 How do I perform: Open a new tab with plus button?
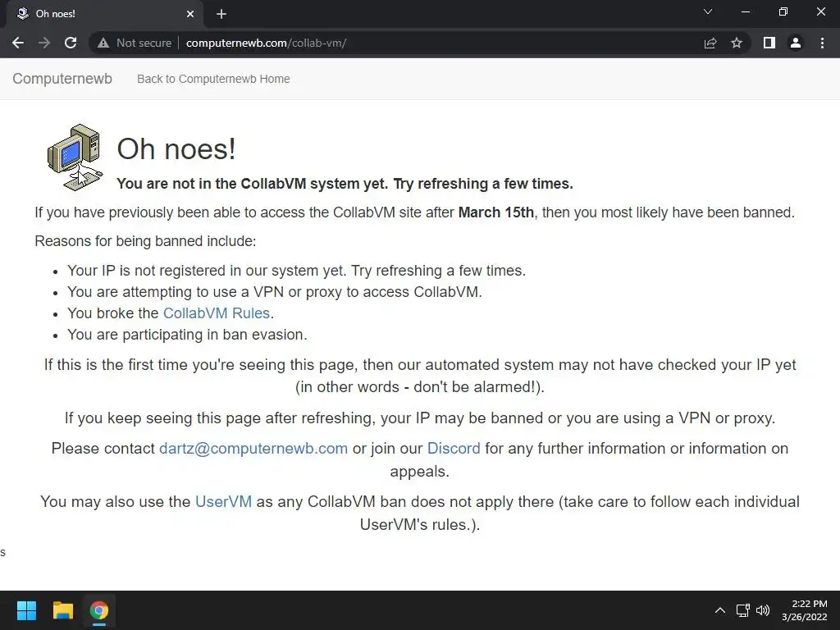click(221, 14)
